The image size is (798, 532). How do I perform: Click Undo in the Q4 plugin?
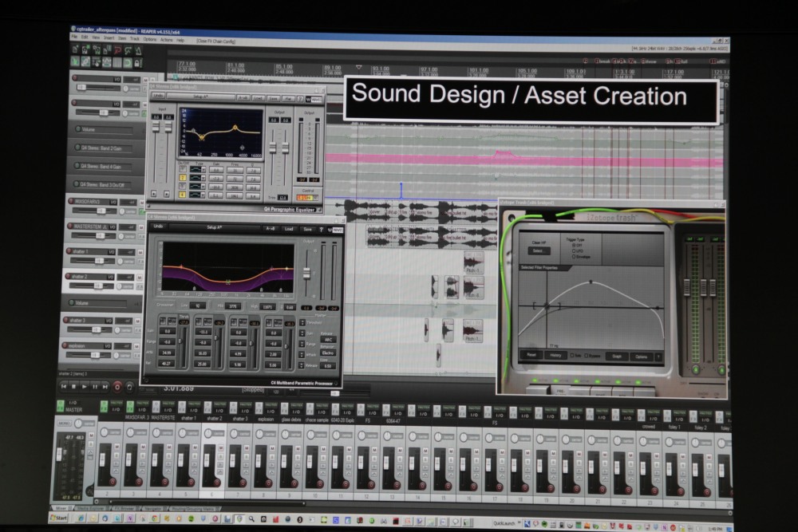[158, 96]
